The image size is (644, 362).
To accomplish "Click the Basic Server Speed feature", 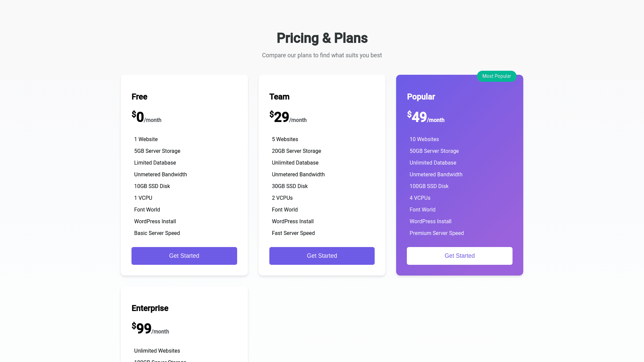I will 157,233.
